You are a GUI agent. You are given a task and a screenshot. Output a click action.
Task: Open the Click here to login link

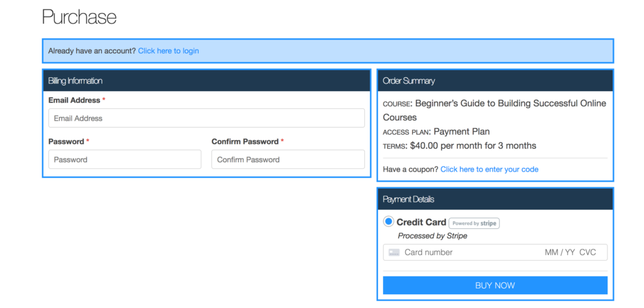point(169,51)
